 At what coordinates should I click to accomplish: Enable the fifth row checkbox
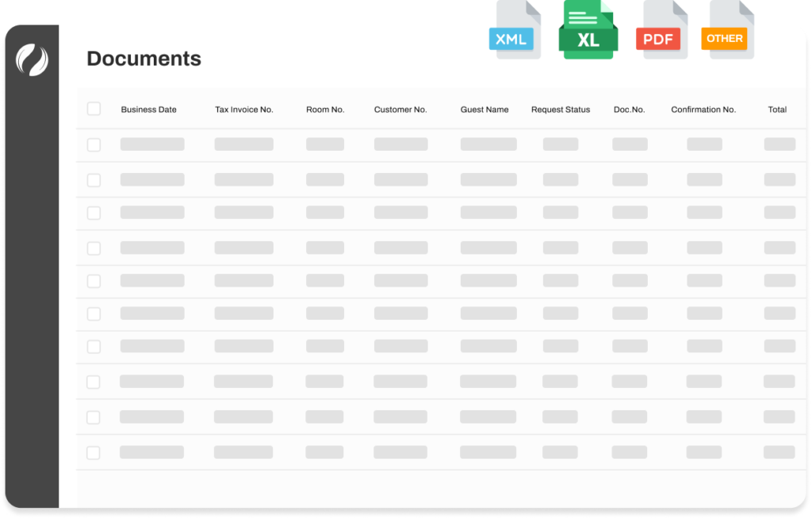click(x=94, y=281)
